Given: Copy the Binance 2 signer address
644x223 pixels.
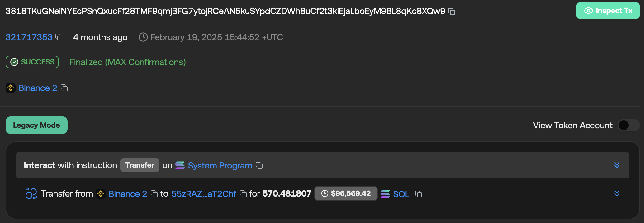Looking at the screenshot, I should tap(64, 88).
